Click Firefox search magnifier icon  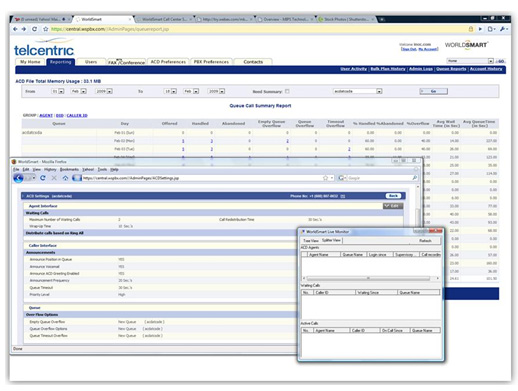click(414, 178)
